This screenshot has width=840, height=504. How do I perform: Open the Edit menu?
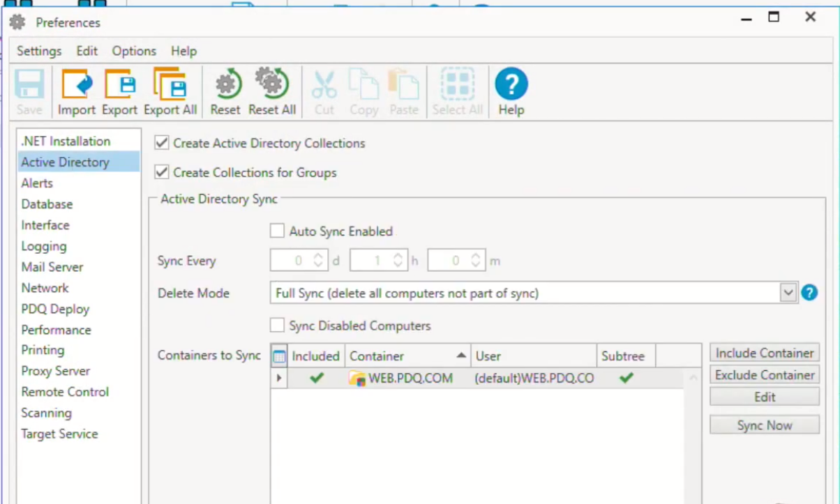click(87, 51)
